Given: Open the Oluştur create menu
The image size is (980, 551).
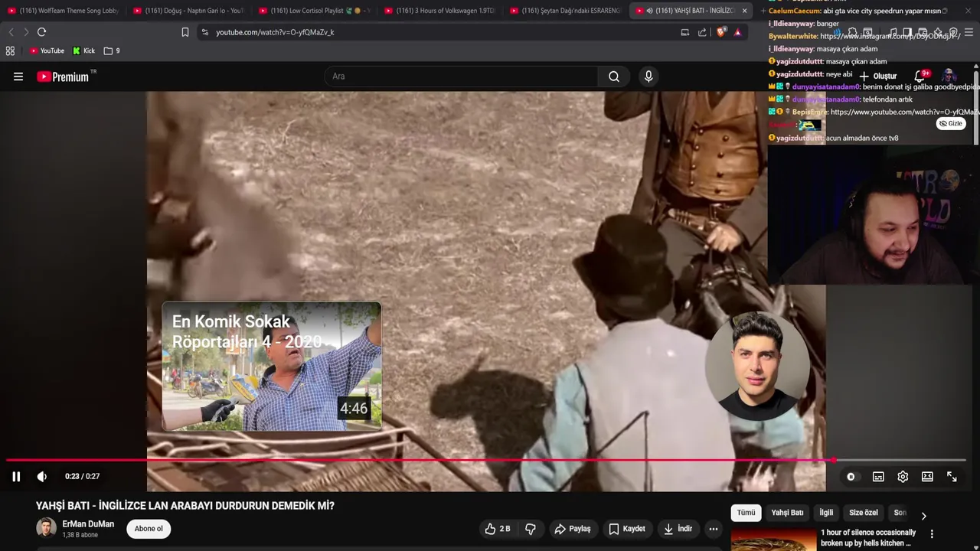Looking at the screenshot, I should click(x=877, y=76).
